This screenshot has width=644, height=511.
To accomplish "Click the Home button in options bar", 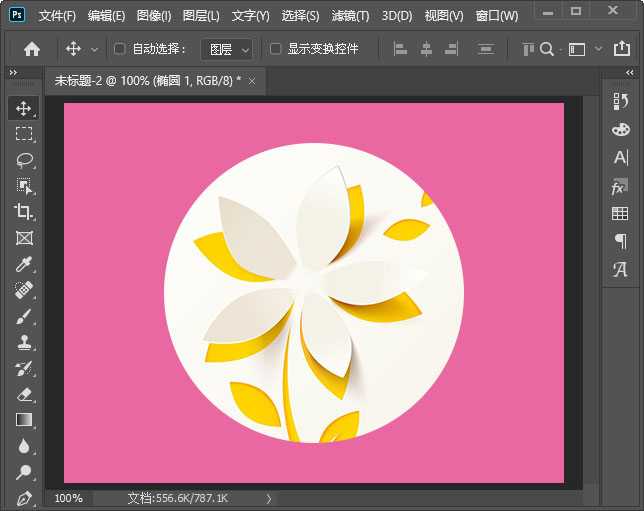I will point(32,49).
